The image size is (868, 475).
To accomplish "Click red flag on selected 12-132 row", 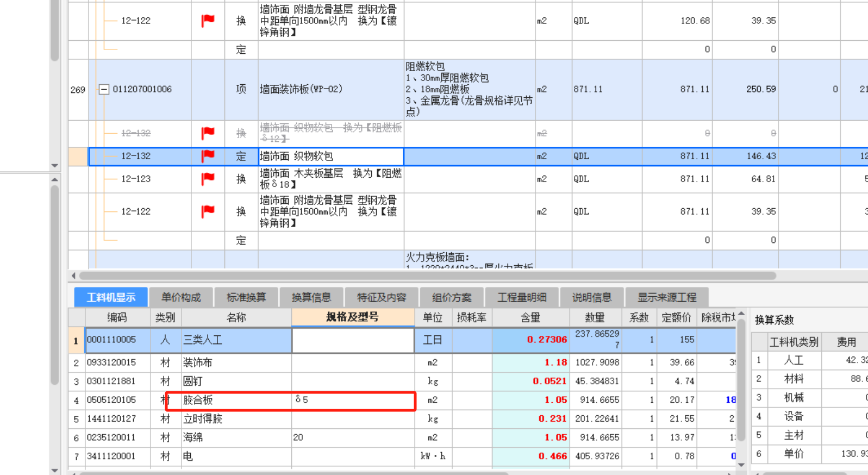I will [208, 156].
